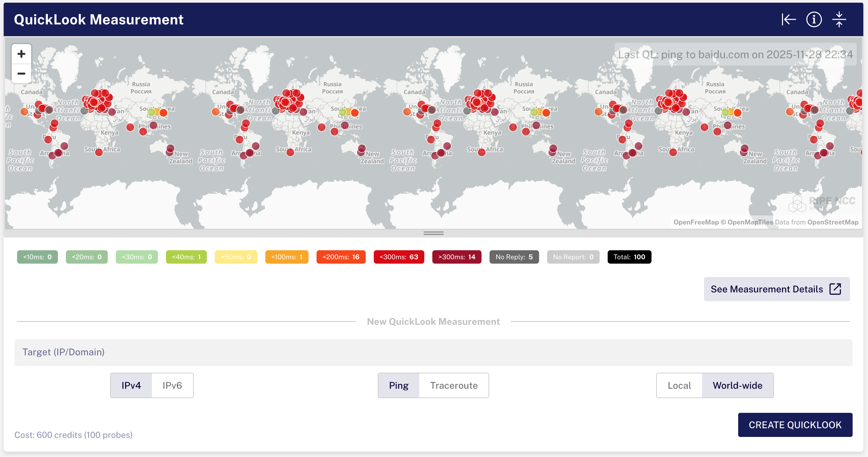The image size is (868, 457).
Task: Switch measurement type to Traceroute
Action: tap(453, 385)
